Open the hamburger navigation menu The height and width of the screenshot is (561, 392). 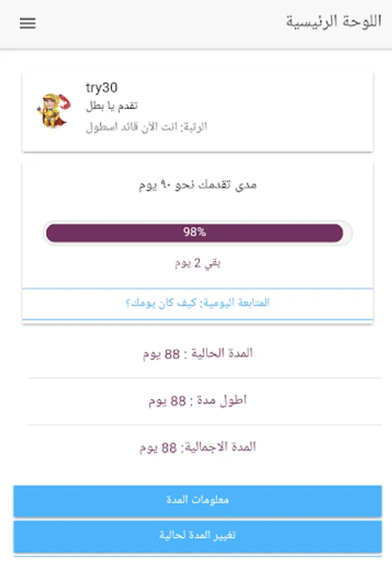pos(28,24)
